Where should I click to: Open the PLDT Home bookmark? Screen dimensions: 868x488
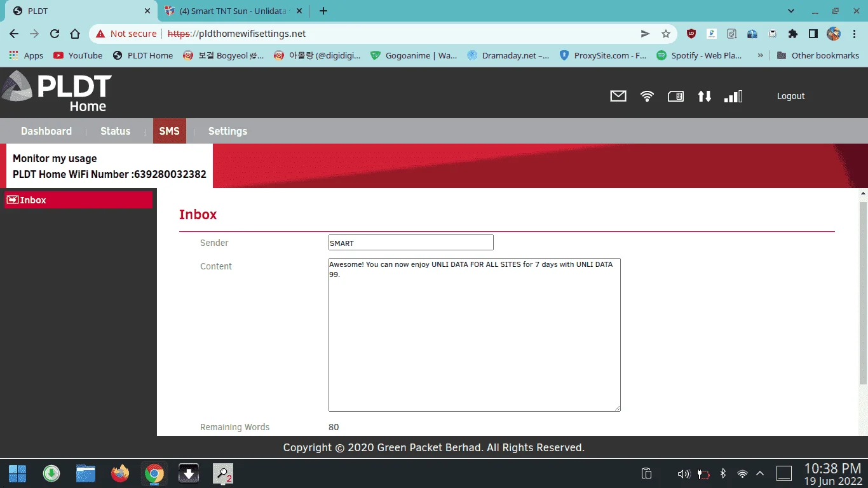coord(143,55)
